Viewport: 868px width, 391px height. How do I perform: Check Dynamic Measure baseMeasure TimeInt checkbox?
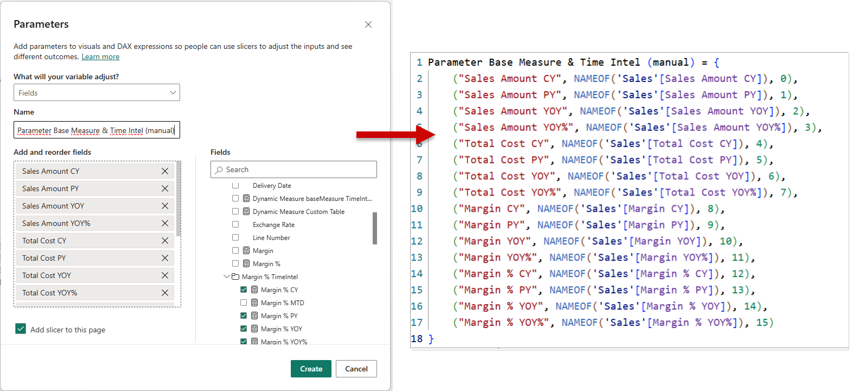tap(235, 199)
